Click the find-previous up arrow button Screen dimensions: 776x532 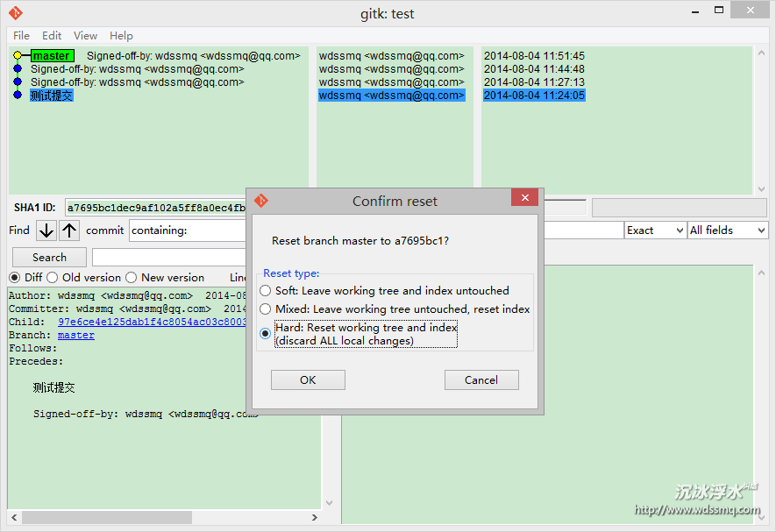(69, 231)
